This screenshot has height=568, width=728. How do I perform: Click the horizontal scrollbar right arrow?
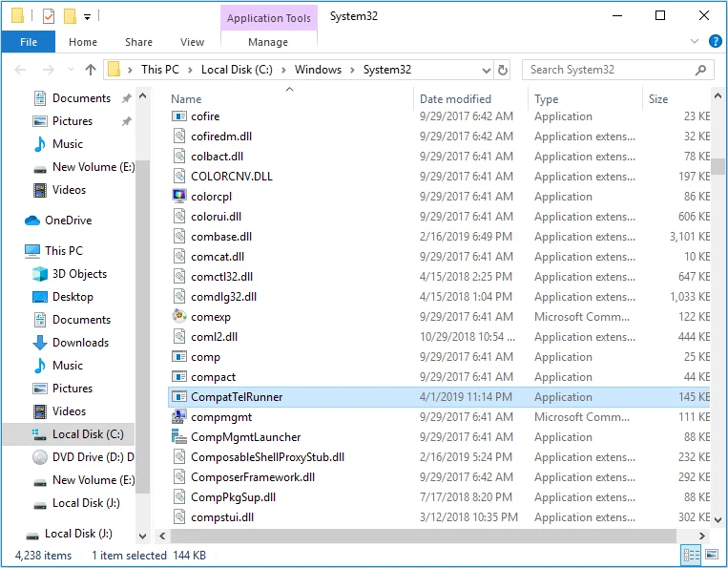[702, 536]
